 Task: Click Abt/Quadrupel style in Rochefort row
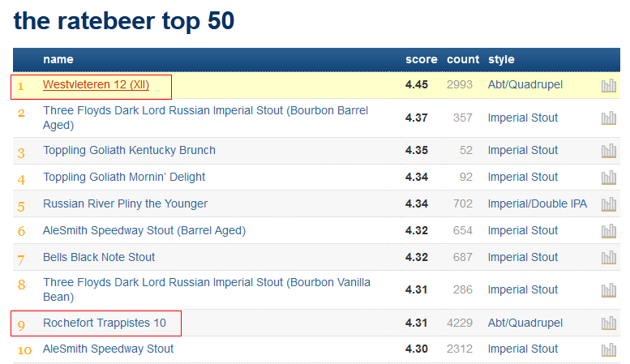pos(525,323)
